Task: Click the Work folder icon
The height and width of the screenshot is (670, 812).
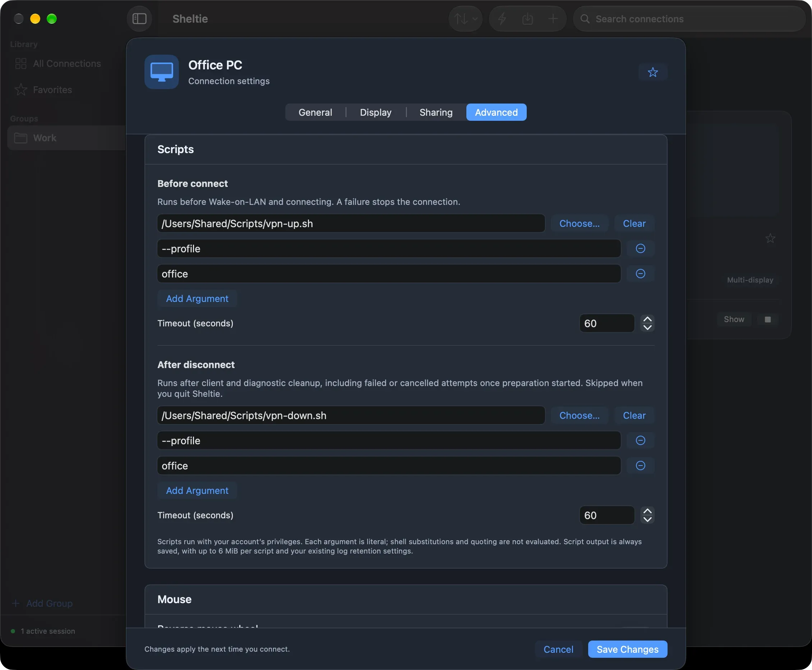Action: 21,138
